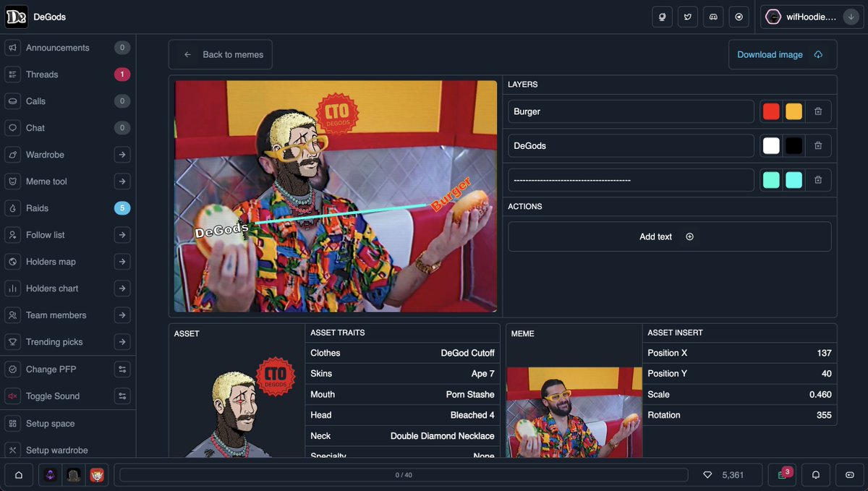Click the Holders map arrow icon
This screenshot has width=868, height=491.
tap(122, 262)
